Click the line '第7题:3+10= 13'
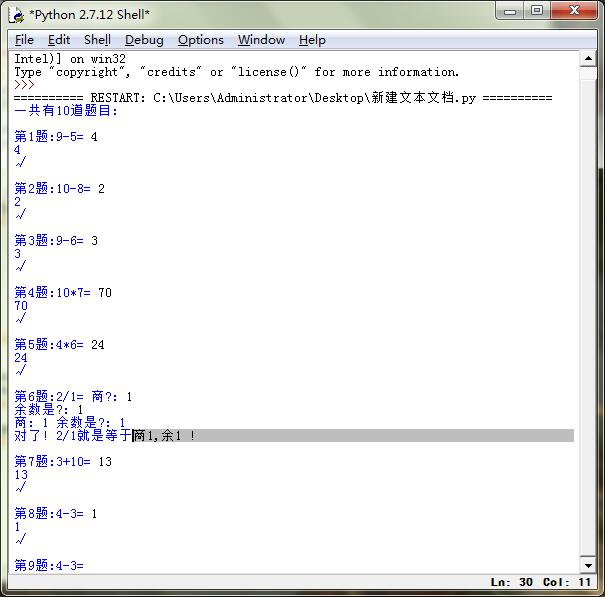 [x=63, y=462]
